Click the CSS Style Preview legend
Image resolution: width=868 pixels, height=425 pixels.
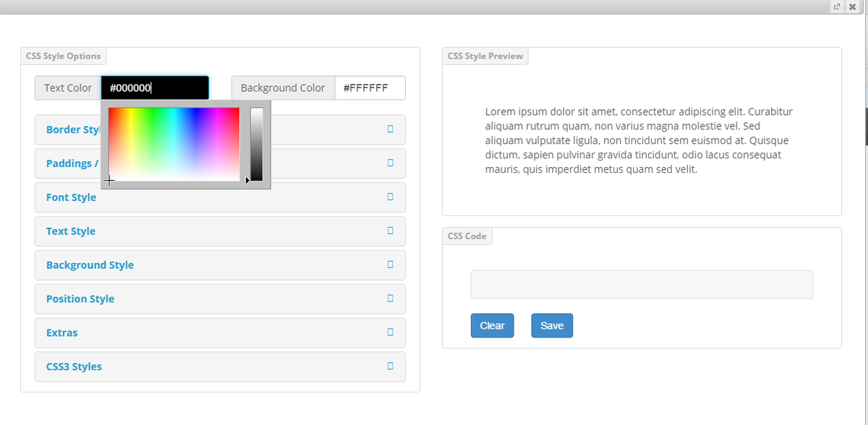tap(485, 56)
